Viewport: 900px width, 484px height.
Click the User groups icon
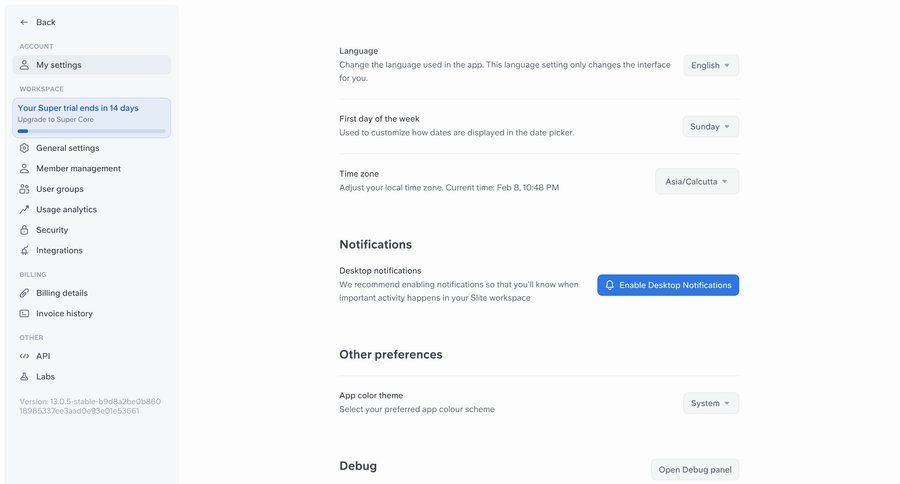click(x=25, y=189)
